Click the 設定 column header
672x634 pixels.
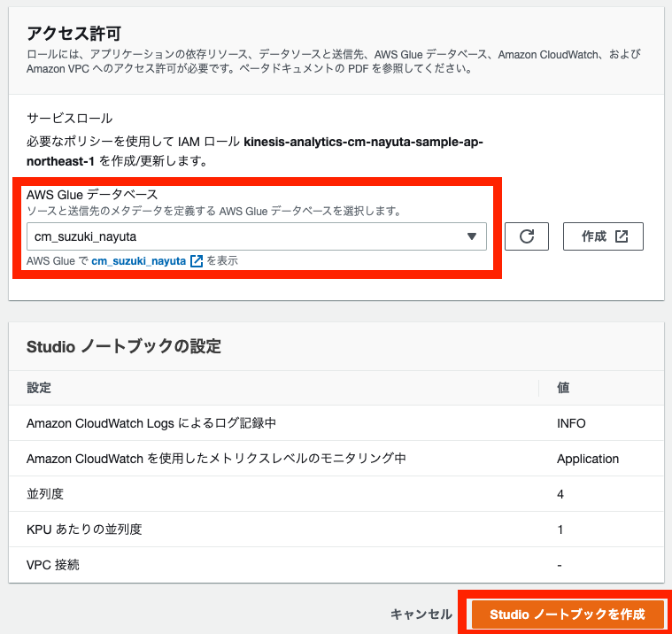tap(39, 388)
